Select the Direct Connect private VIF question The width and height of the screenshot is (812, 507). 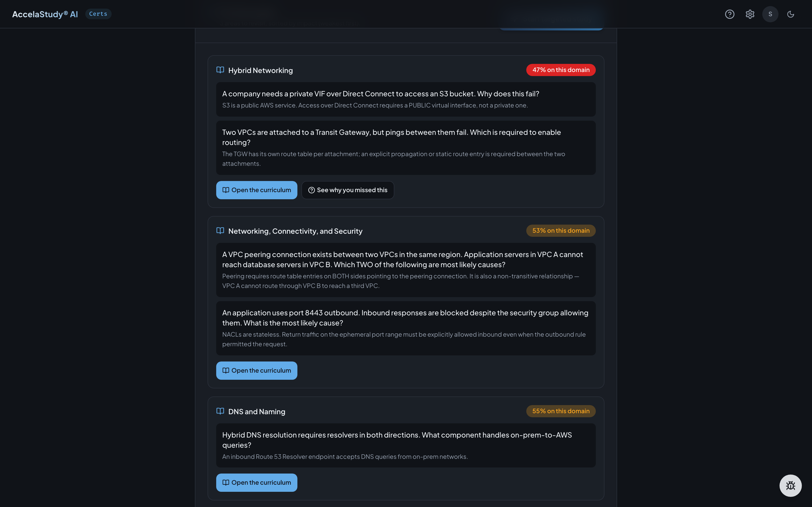tap(406, 99)
